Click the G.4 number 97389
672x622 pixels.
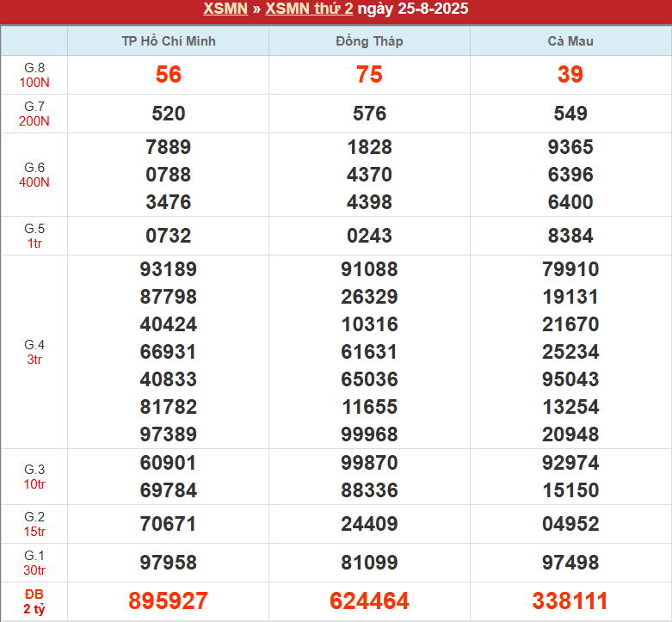tap(169, 434)
